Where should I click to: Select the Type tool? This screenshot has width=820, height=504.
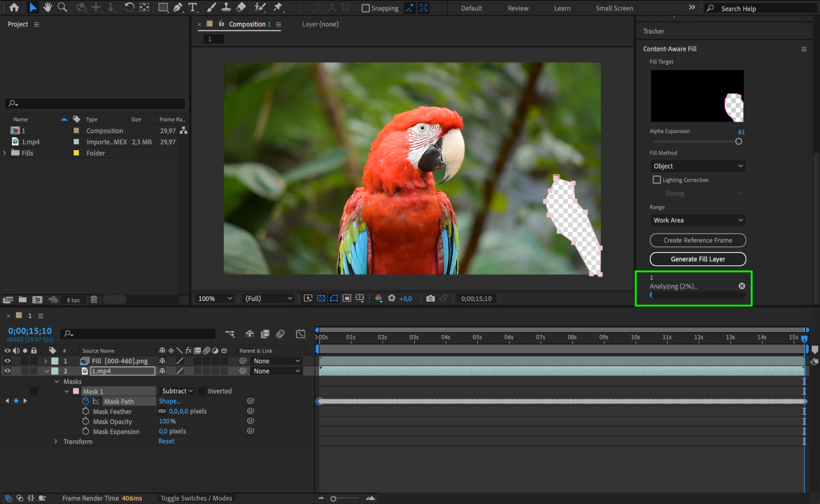pos(192,7)
